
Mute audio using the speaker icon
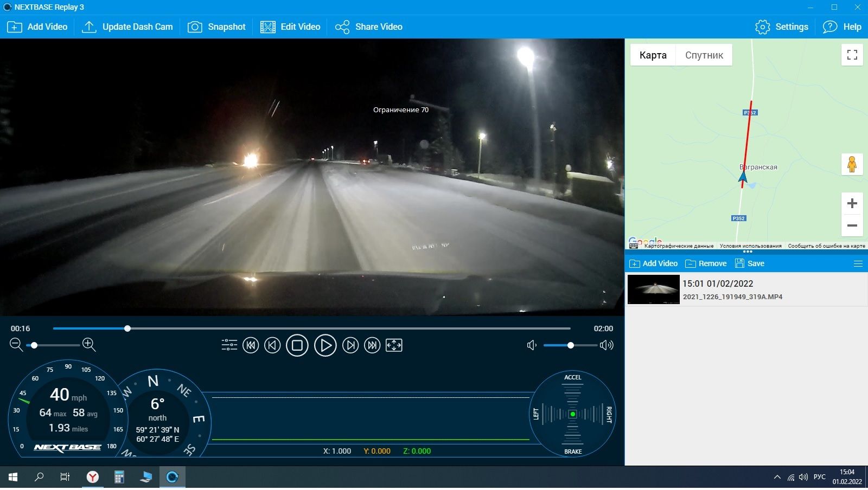click(532, 345)
